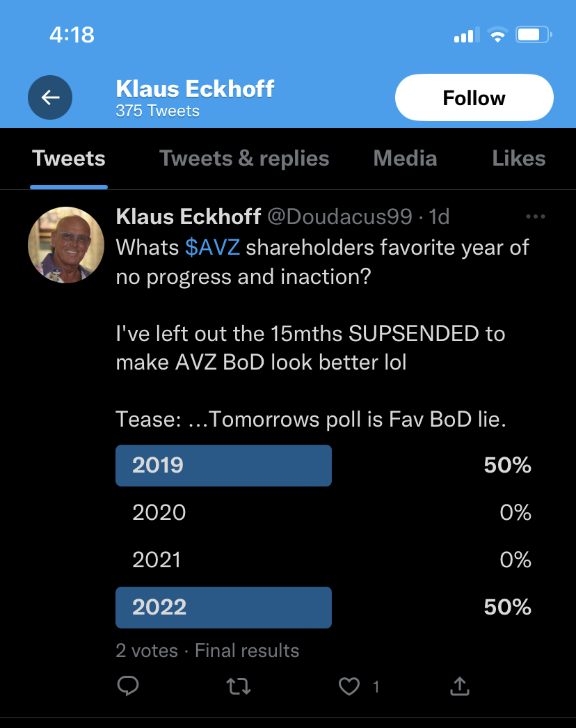Tap Klaus Eckhoff's profile picture
The image size is (576, 728).
(x=66, y=245)
